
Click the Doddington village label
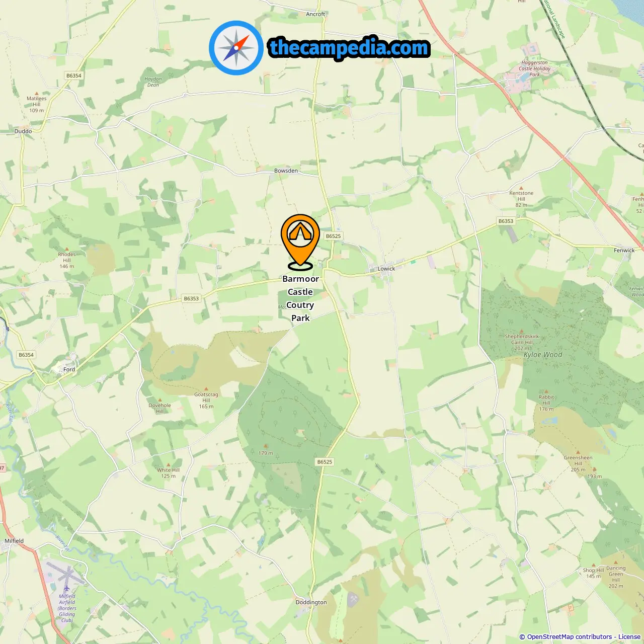tap(311, 602)
